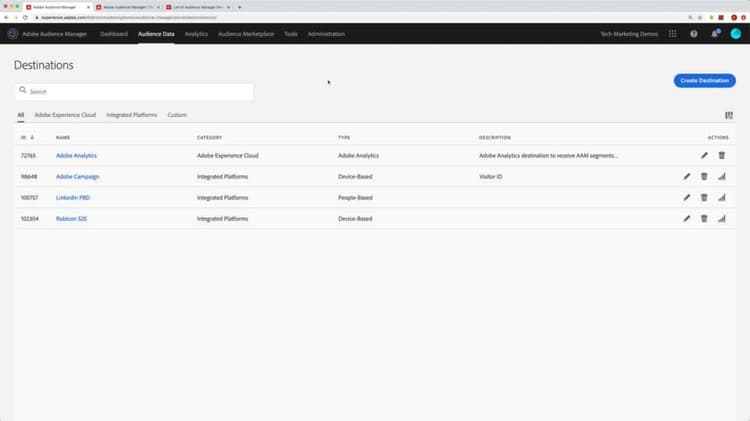Viewport: 750px width, 421px height.
Task: Open the notifications bell
Action: (x=715, y=34)
